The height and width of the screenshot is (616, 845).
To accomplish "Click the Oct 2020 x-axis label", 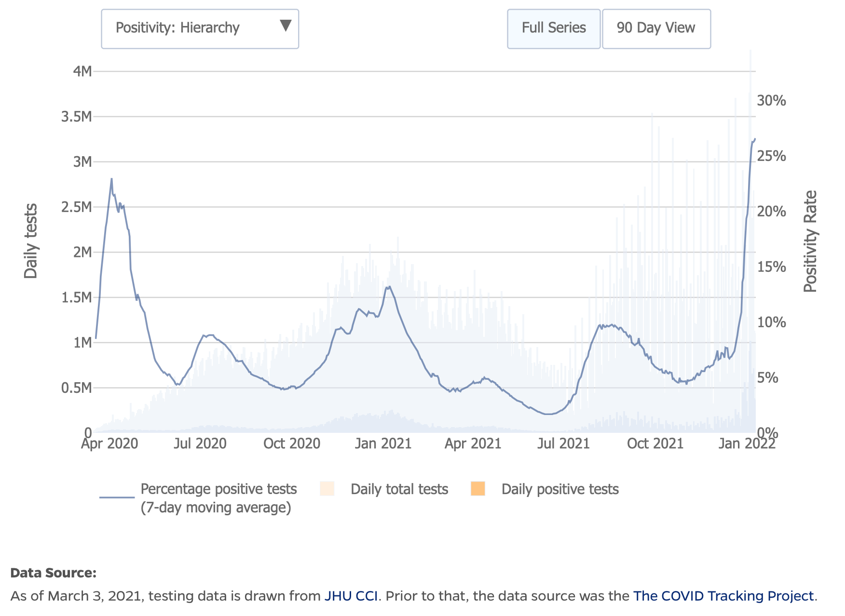I will 292,443.
